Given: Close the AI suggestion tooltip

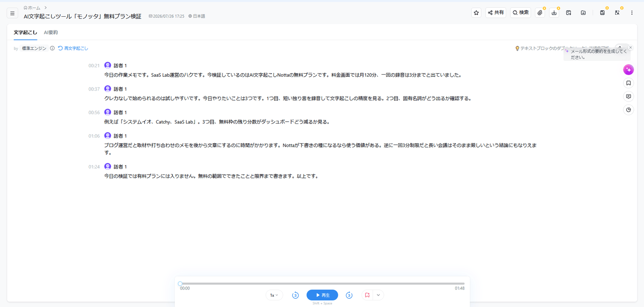Looking at the screenshot, I should pyautogui.click(x=630, y=48).
